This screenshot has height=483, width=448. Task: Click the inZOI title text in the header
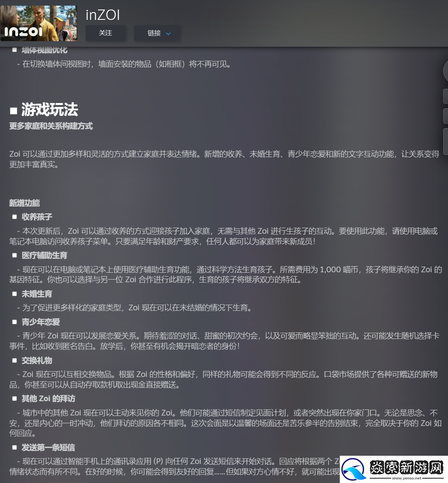coord(103,14)
